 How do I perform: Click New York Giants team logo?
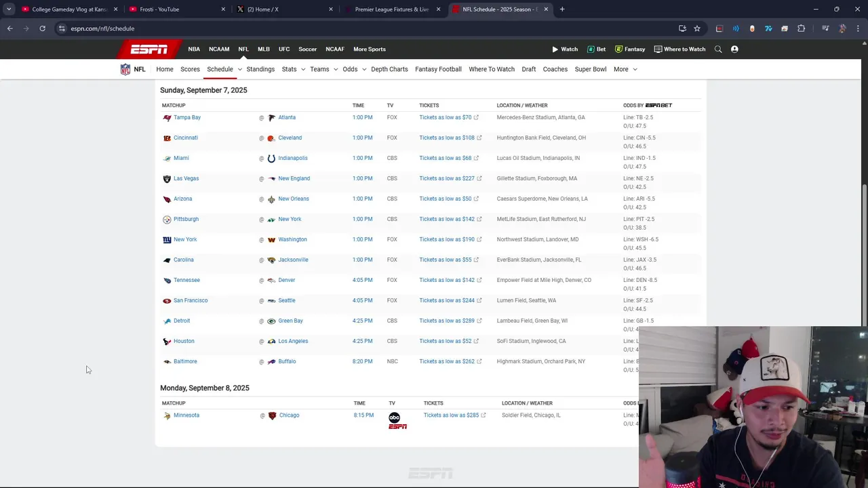coord(167,240)
